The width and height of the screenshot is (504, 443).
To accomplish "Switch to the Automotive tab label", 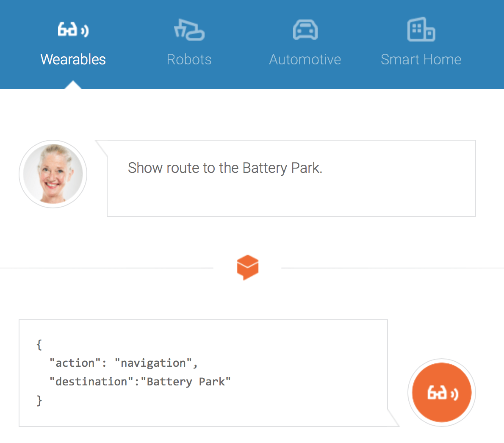I will [305, 59].
